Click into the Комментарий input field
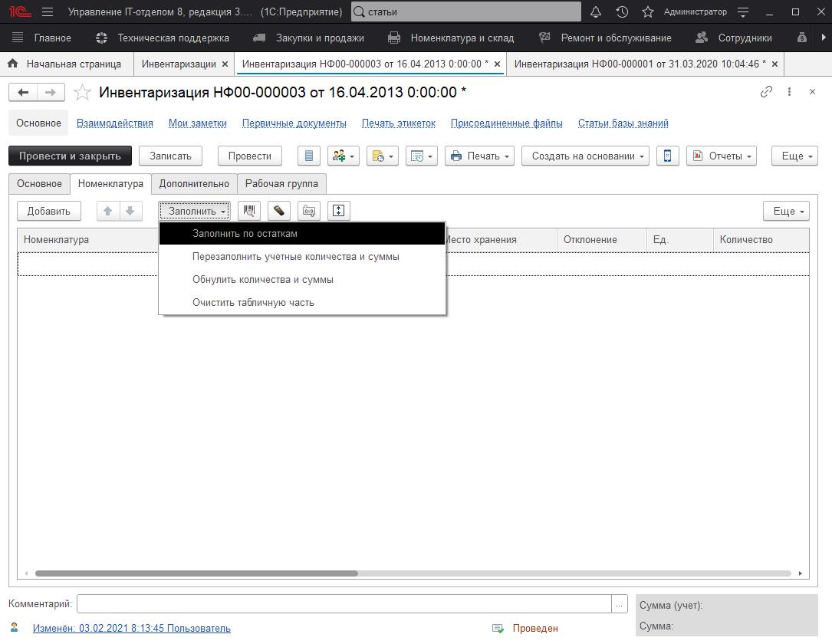Image resolution: width=832 pixels, height=644 pixels. [x=344, y=604]
